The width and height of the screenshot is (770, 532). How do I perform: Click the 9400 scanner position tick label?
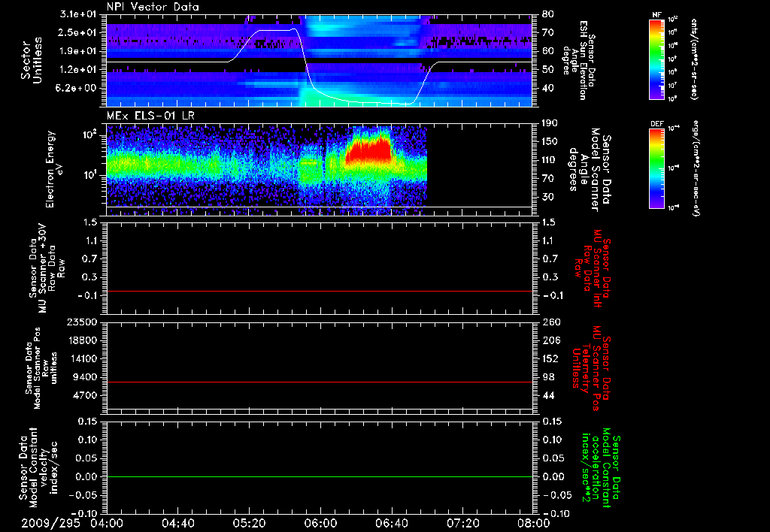[x=84, y=377]
